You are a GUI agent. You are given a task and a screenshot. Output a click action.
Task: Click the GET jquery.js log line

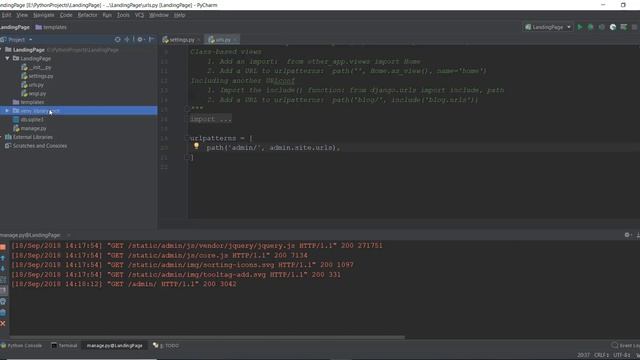click(x=197, y=246)
